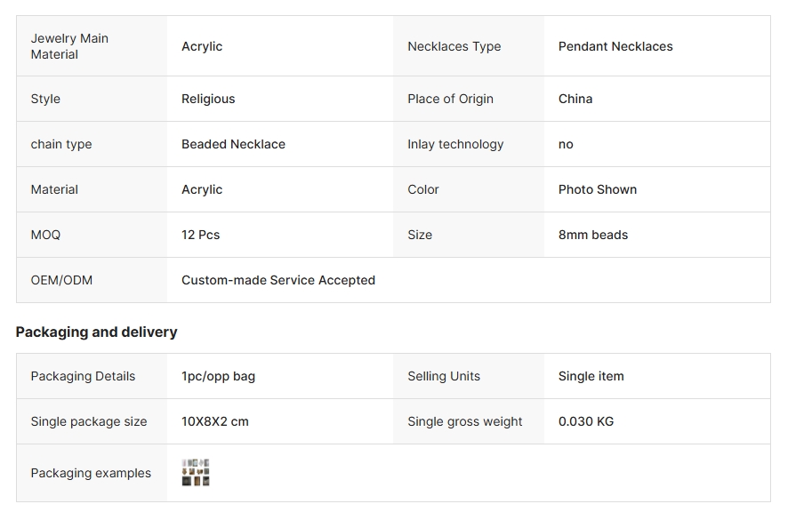Click the 'Single gross weight' label
Viewport: 812px width, 512px height.
pyautogui.click(x=465, y=421)
